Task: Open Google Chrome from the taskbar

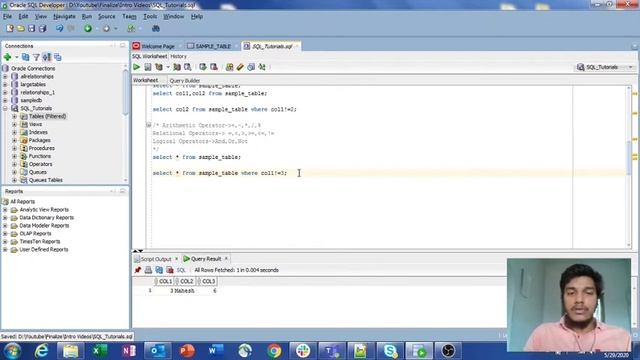Action: [274, 351]
